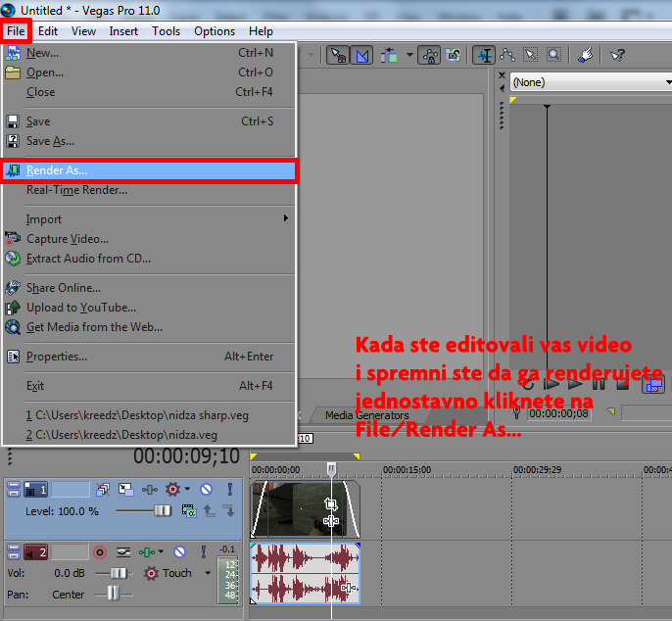Toggle bypass motion blur on track 1
The height and width of the screenshot is (621, 672).
[103, 489]
